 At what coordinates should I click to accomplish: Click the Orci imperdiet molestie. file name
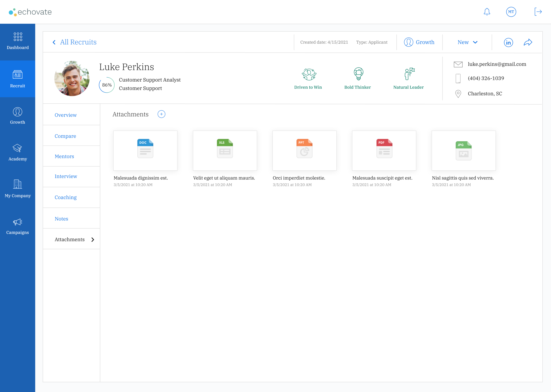pos(299,178)
